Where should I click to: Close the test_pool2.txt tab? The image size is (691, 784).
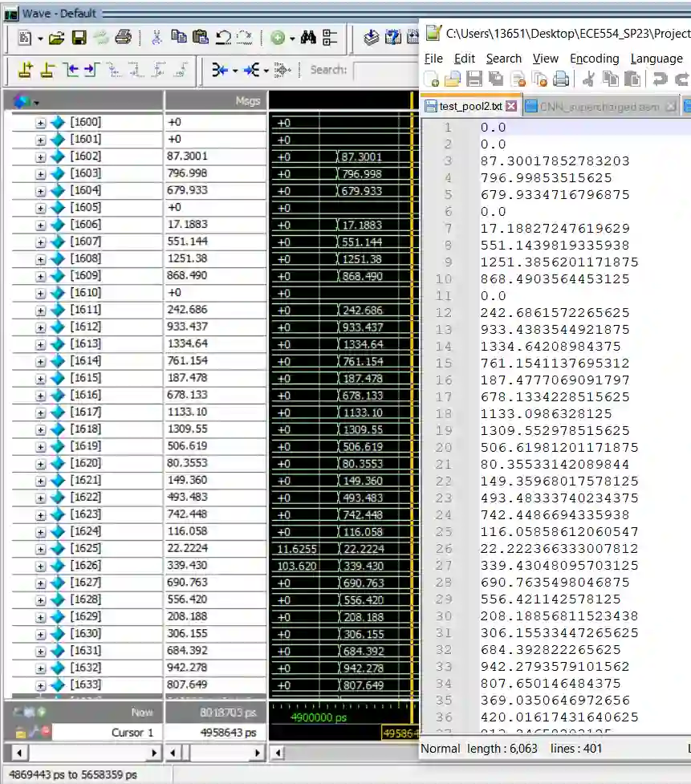(511, 107)
